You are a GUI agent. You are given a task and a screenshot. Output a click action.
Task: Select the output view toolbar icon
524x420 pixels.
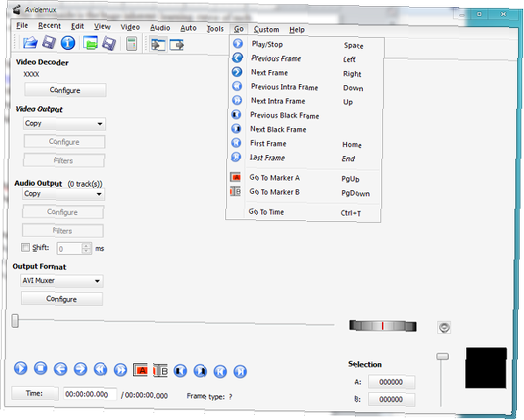177,45
